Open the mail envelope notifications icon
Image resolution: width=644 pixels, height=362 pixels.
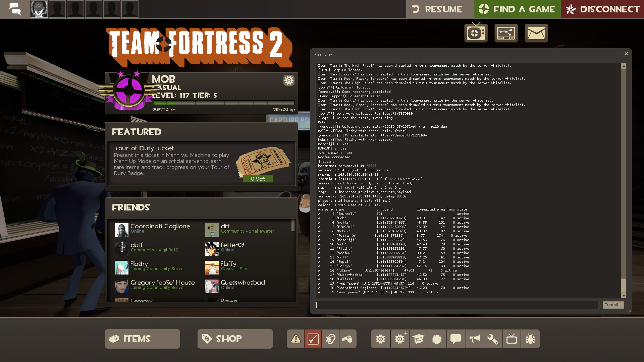[536, 33]
